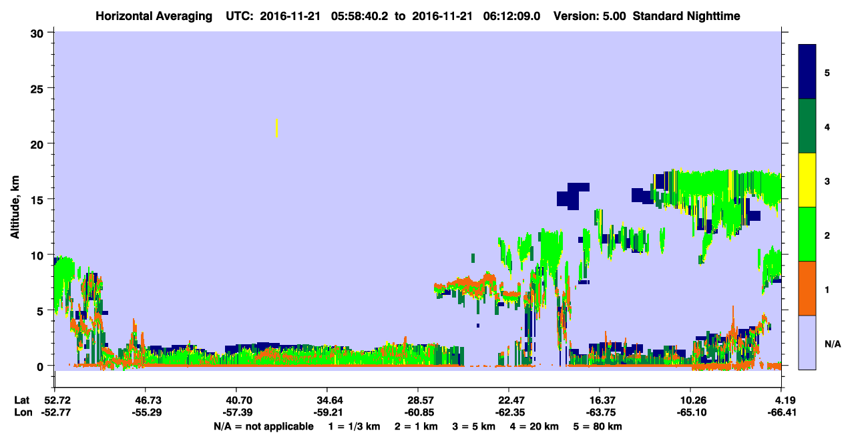Image resolution: width=868 pixels, height=445 pixels.
Task: Click the longitude value -65.10
Action: pyautogui.click(x=690, y=412)
